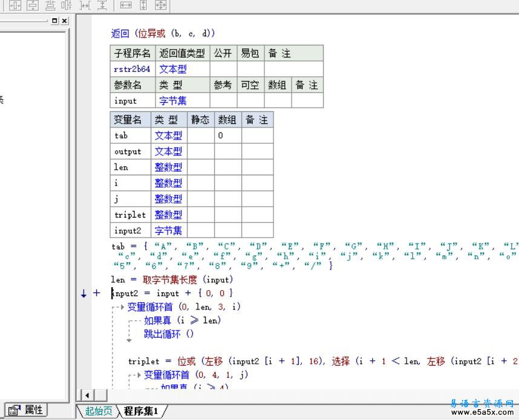This screenshot has width=519, height=420.
Task: Click the 公开 column header in subroutine table
Action: pos(223,53)
